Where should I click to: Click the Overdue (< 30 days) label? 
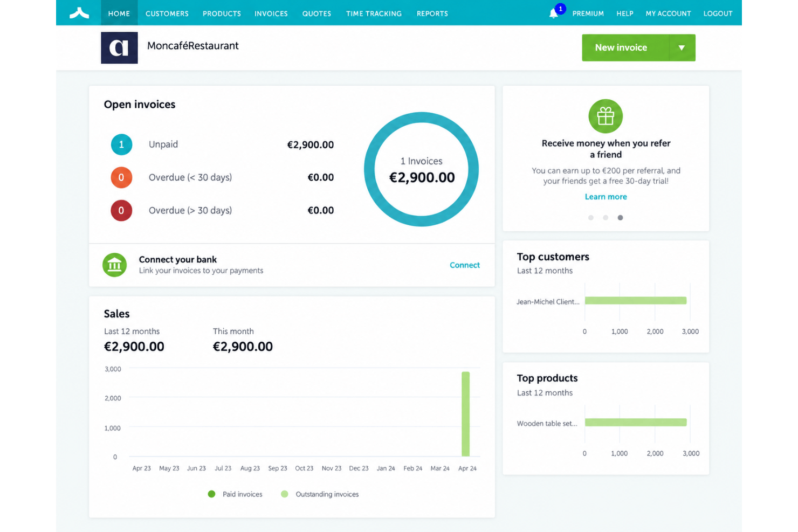(190, 177)
